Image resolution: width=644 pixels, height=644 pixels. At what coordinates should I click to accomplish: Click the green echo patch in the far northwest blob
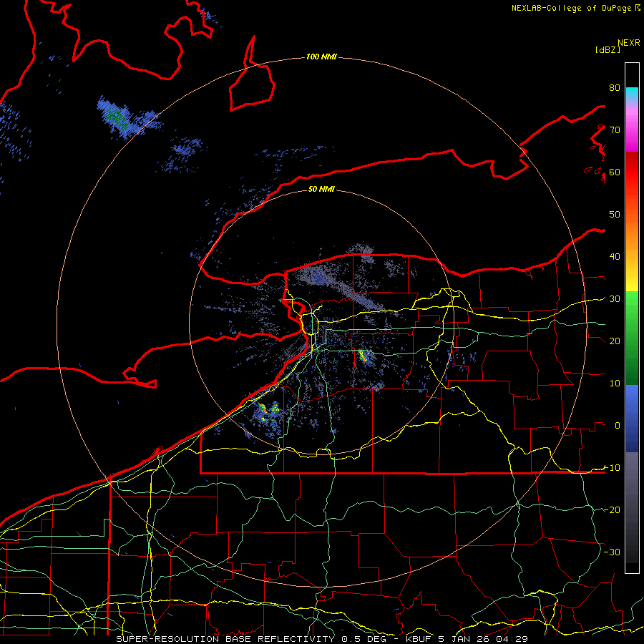coord(115,118)
